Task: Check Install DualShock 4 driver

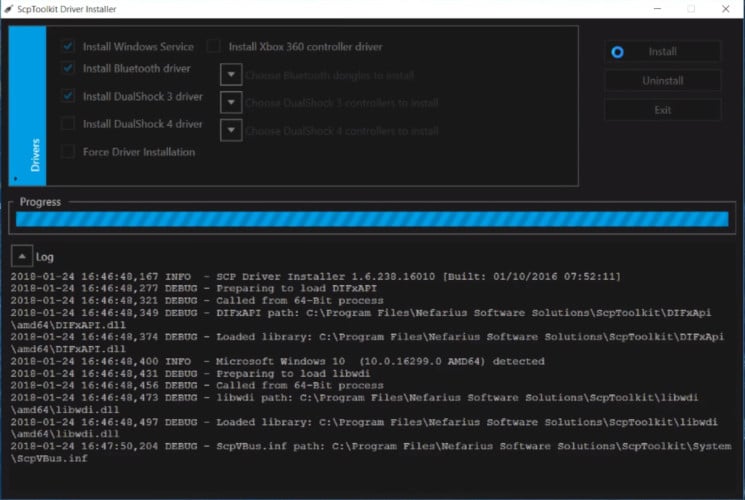Action: [68, 124]
